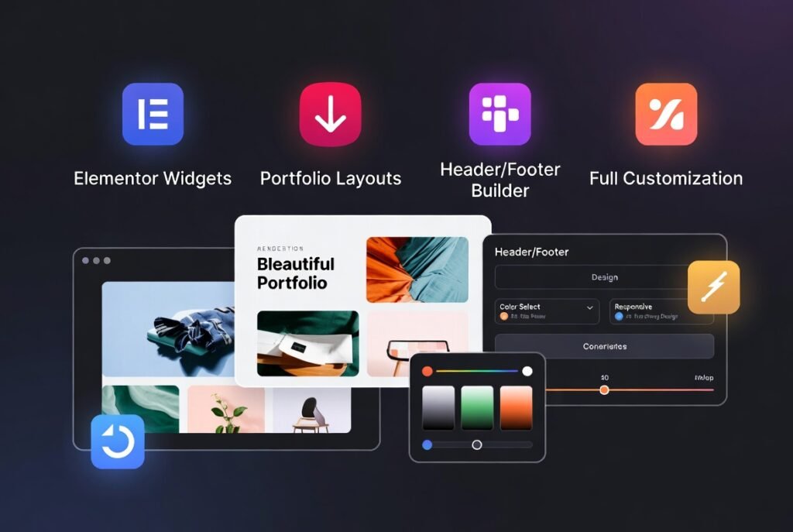Click the Header/Footer panel title
793x532 pixels.
tap(531, 252)
